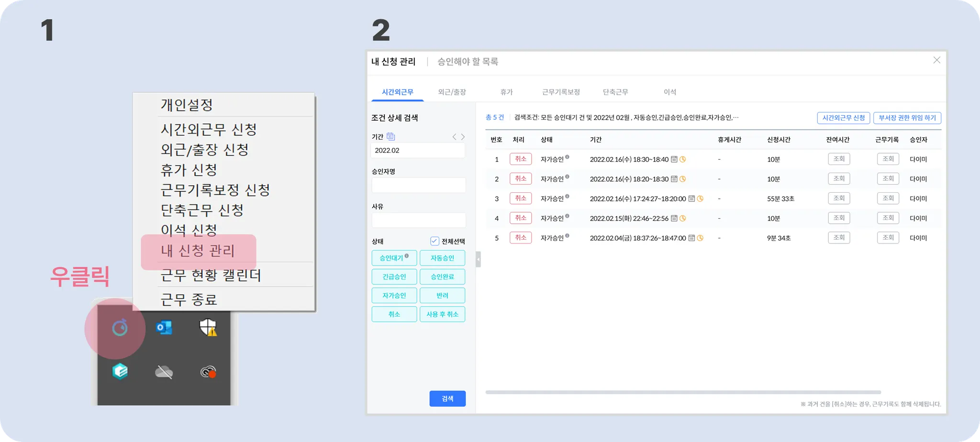
Task: Switch to the 근무기록보정 tab
Action: point(561,92)
